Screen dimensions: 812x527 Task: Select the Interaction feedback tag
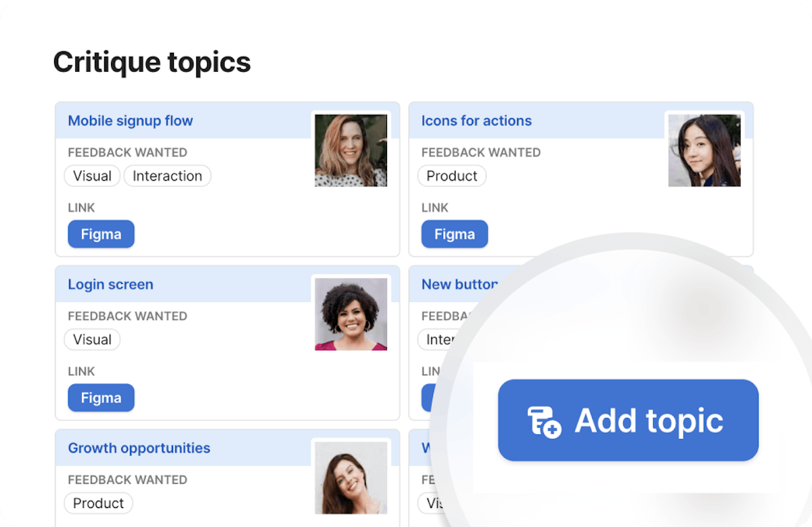coord(167,177)
